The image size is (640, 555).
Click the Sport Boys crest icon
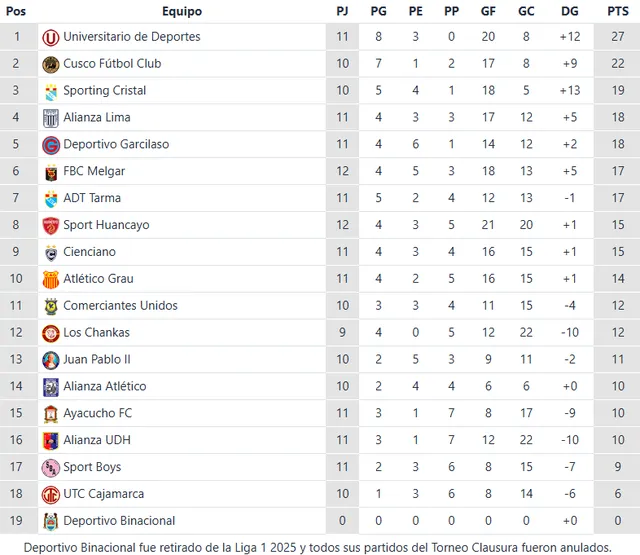click(x=51, y=467)
